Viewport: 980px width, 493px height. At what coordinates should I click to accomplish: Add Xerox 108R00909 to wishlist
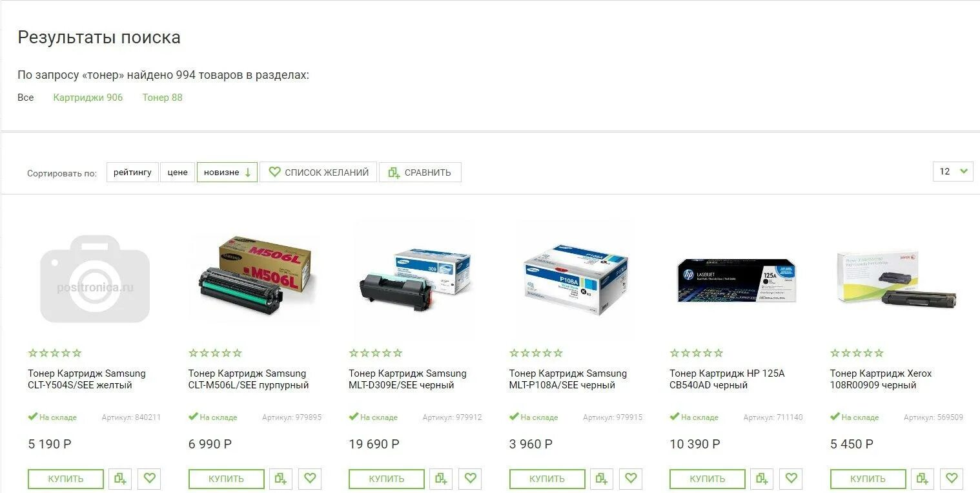(952, 479)
